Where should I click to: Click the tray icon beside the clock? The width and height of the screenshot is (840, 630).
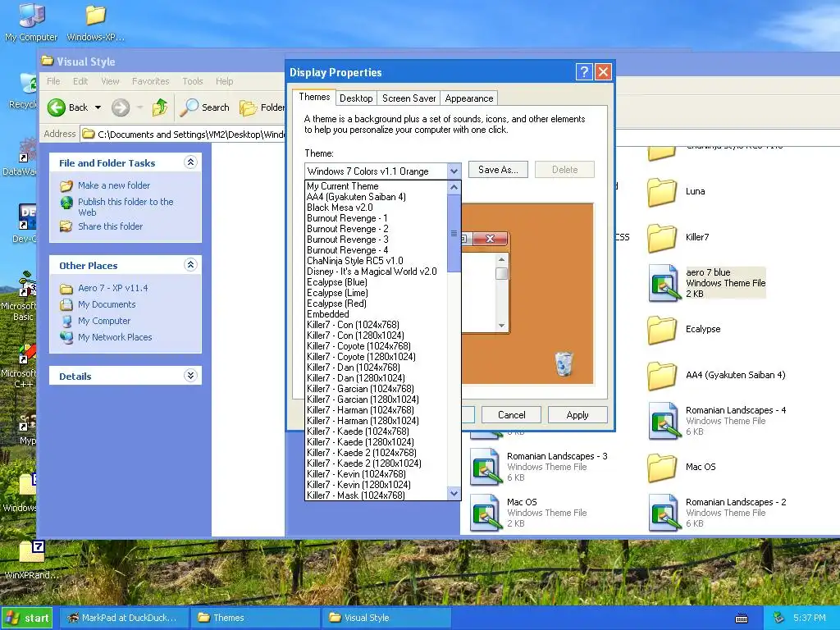pyautogui.click(x=779, y=618)
